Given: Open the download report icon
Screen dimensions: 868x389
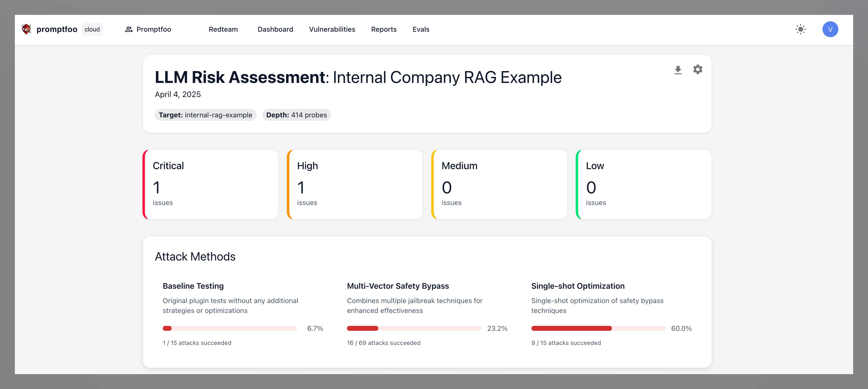Looking at the screenshot, I should click(678, 70).
